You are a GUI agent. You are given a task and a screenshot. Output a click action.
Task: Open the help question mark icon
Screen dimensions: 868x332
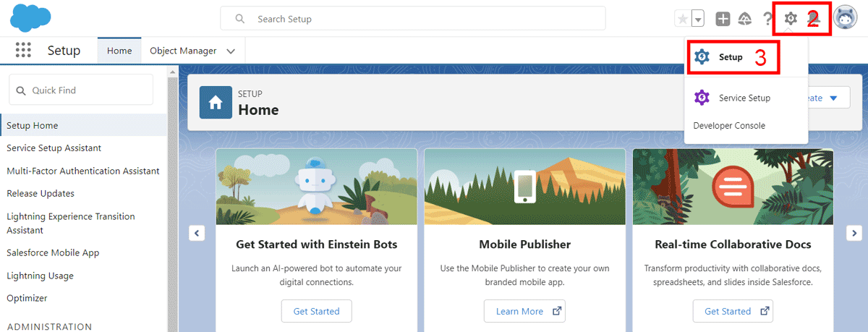[x=768, y=19]
